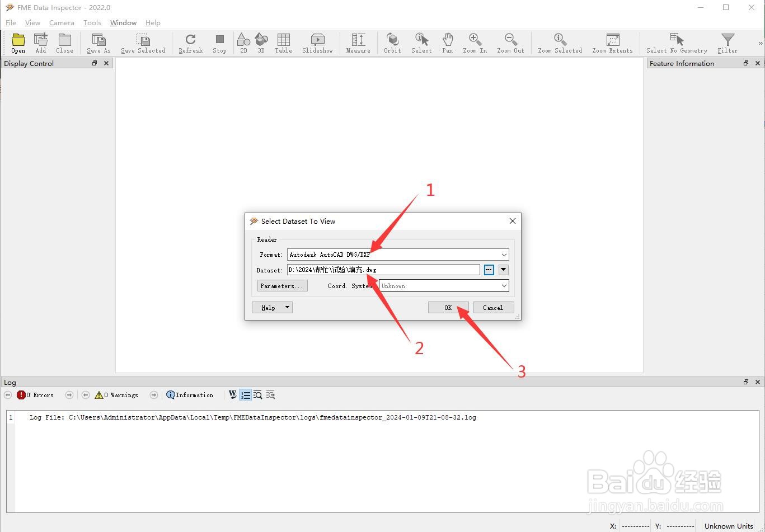
Task: Click the Open dataset toolbar icon
Action: pyautogui.click(x=18, y=43)
